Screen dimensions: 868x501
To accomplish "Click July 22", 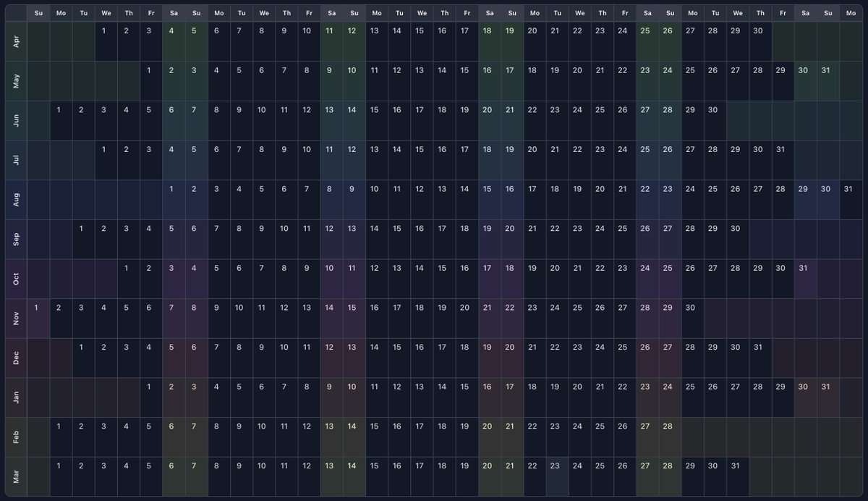I will point(579,160).
